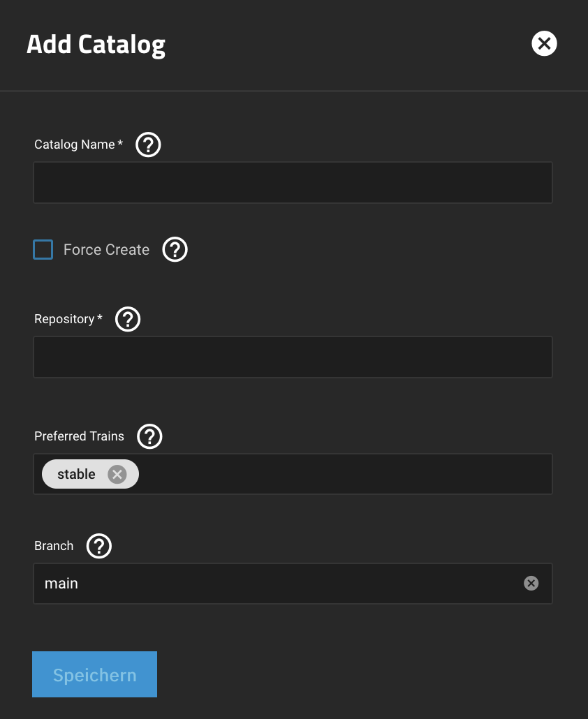The image size is (588, 719).
Task: Click the Repository help question mark
Action: point(128,319)
